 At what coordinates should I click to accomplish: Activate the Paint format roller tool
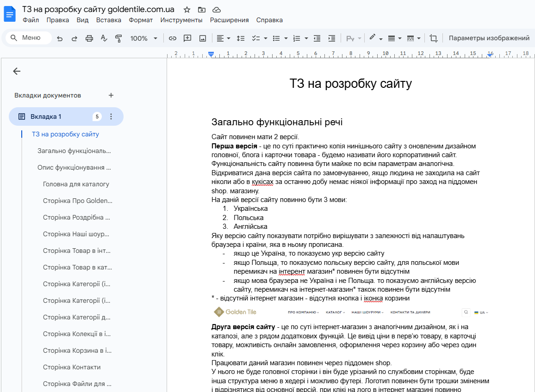[x=118, y=38]
